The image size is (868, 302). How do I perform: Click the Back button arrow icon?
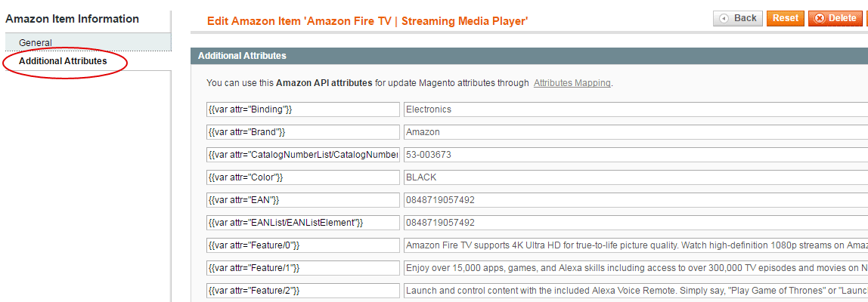(724, 18)
